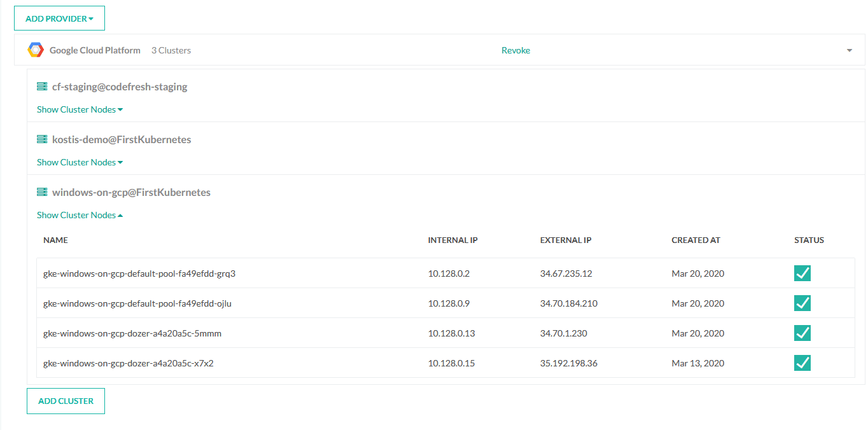868x430 pixels.
Task: Click external IP 35.192.198.36
Action: click(568, 363)
